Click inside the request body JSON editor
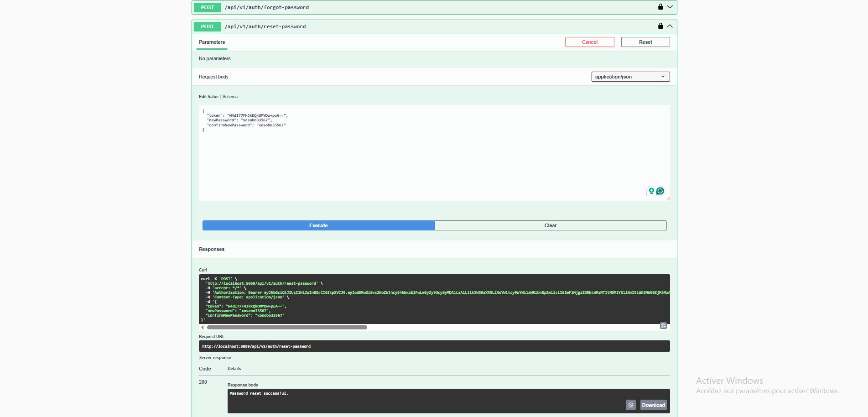This screenshot has width=868, height=417. click(433, 155)
